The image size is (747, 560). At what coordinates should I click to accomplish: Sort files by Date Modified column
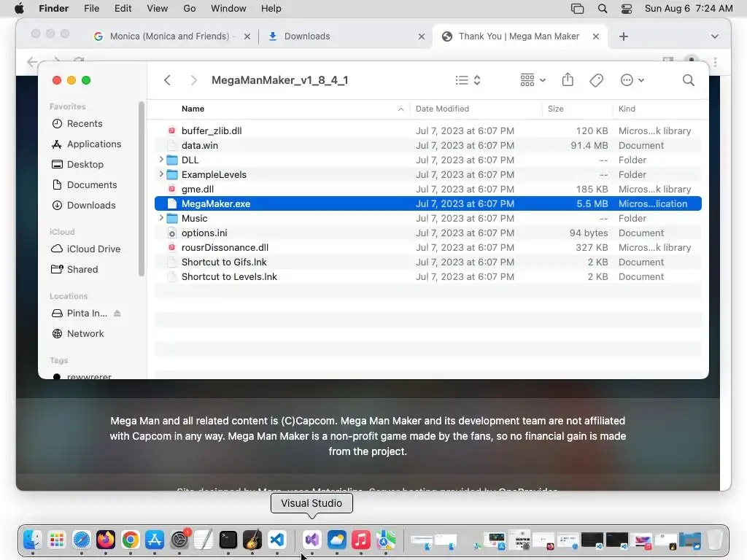pos(442,109)
